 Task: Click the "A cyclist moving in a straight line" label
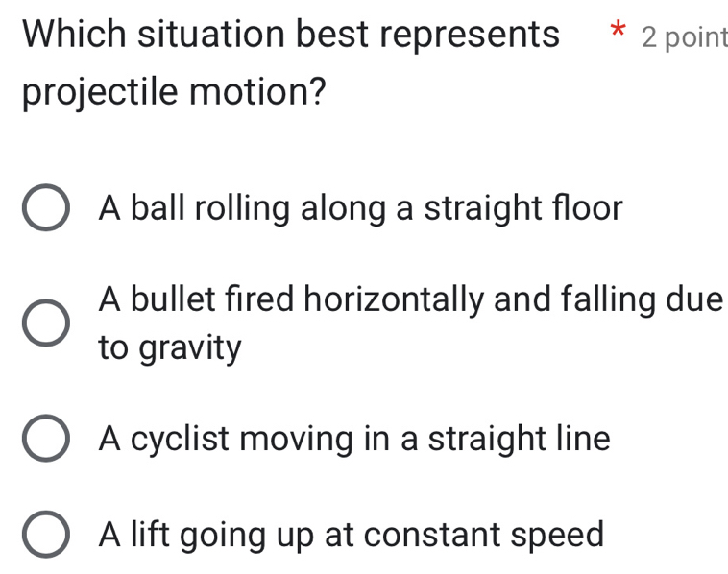(x=353, y=440)
